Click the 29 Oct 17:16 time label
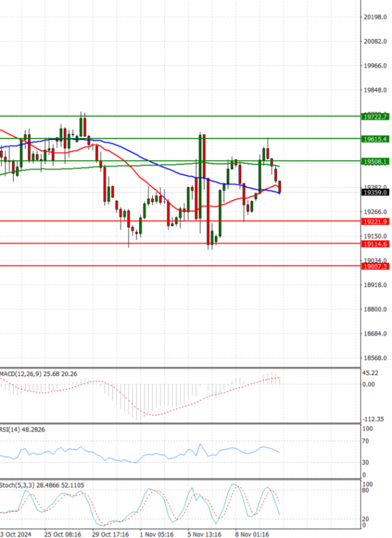392x538 pixels. (x=110, y=535)
